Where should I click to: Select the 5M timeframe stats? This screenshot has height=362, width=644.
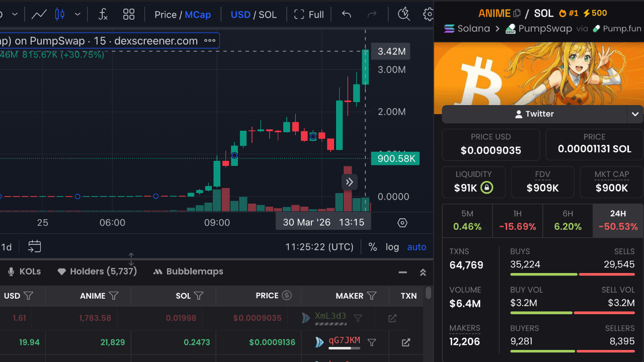467,220
